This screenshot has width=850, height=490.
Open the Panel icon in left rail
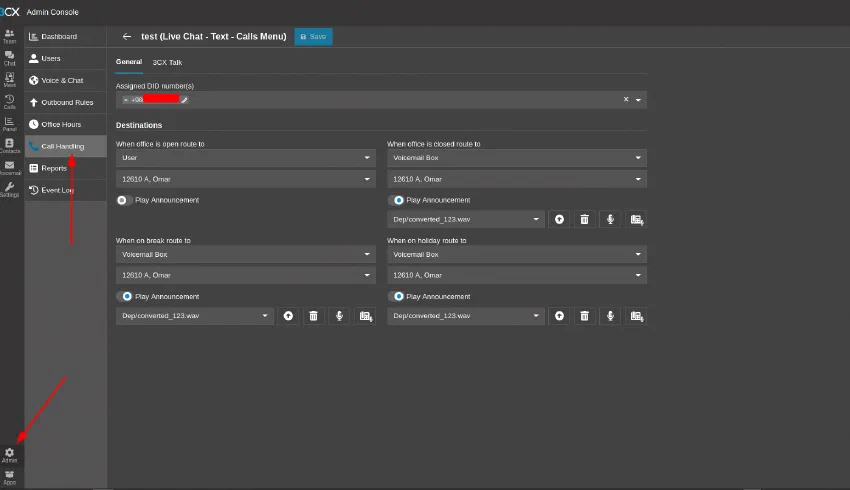click(9, 124)
